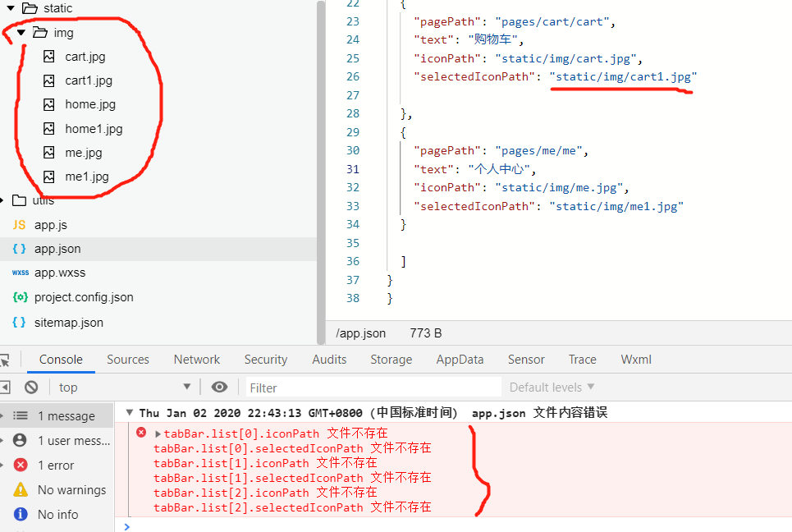Click line 26 selectedIconPath value in editor
The height and width of the screenshot is (532, 792).
pyautogui.click(x=623, y=77)
